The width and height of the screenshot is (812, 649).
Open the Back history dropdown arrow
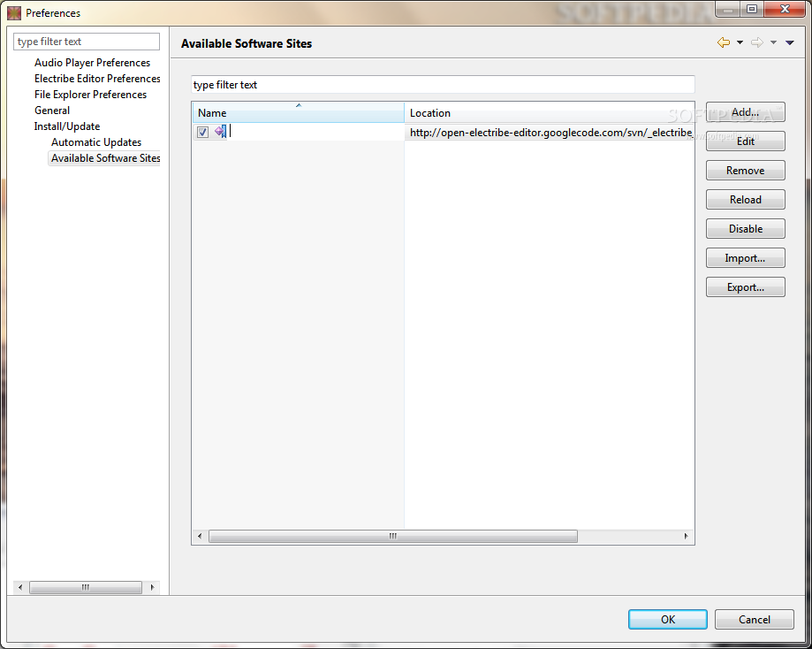tap(740, 42)
